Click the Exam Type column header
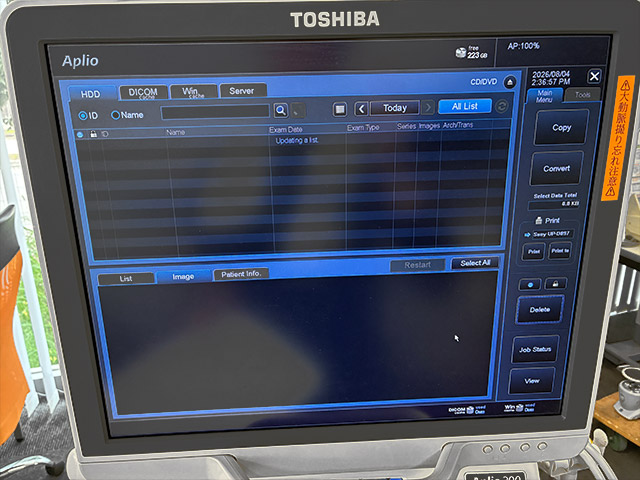The image size is (640, 480). (x=363, y=128)
